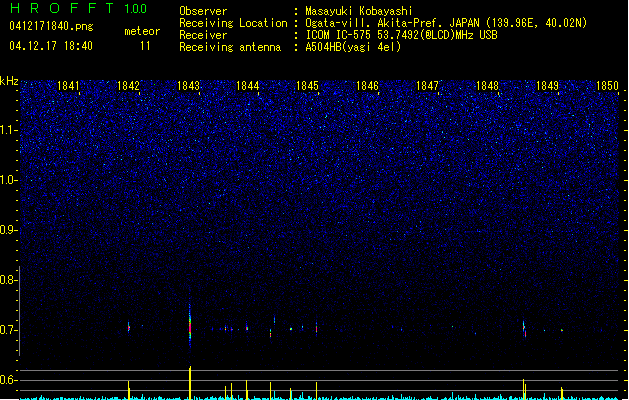Click the 1842 time marker

pyautogui.click(x=128, y=85)
